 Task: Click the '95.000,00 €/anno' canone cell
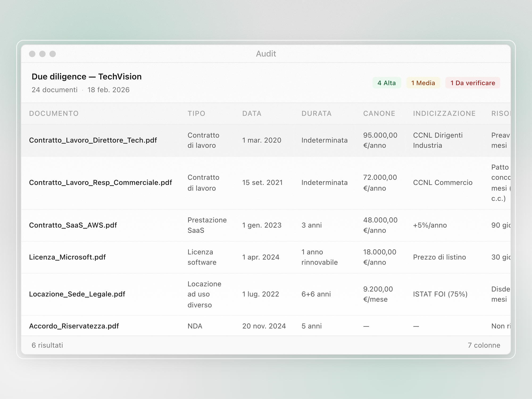[380, 140]
